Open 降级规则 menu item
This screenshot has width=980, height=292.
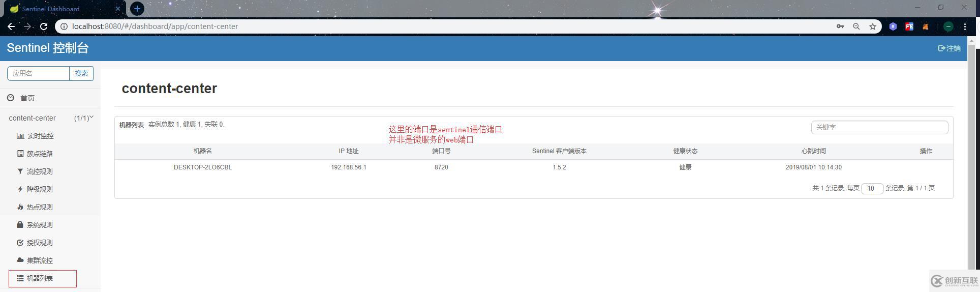tap(40, 189)
